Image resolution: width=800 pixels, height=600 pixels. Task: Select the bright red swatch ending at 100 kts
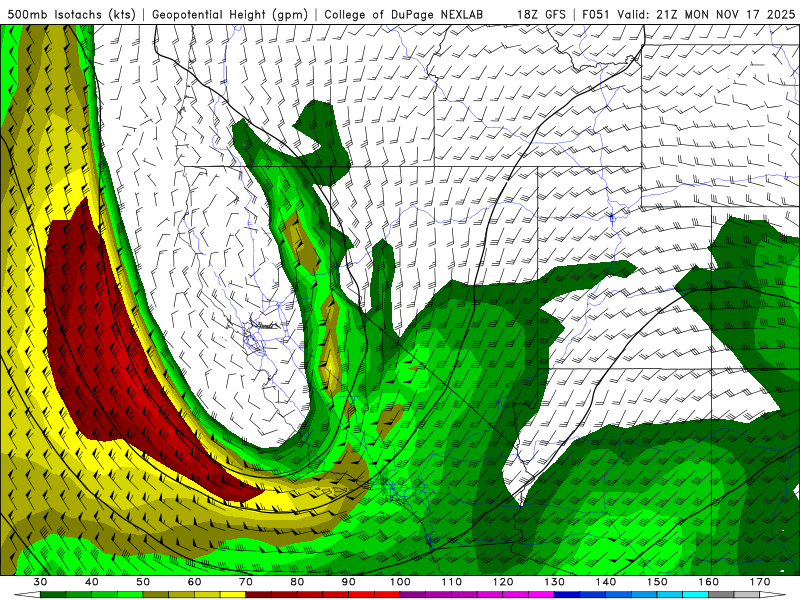click(x=387, y=594)
